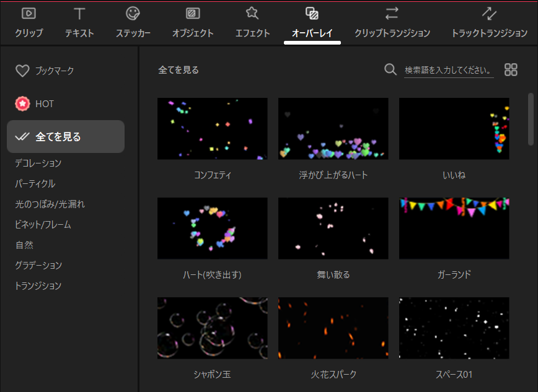The image size is (538, 392).
Task: Select the ガーランド garland overlay thumbnail
Action: tap(454, 229)
